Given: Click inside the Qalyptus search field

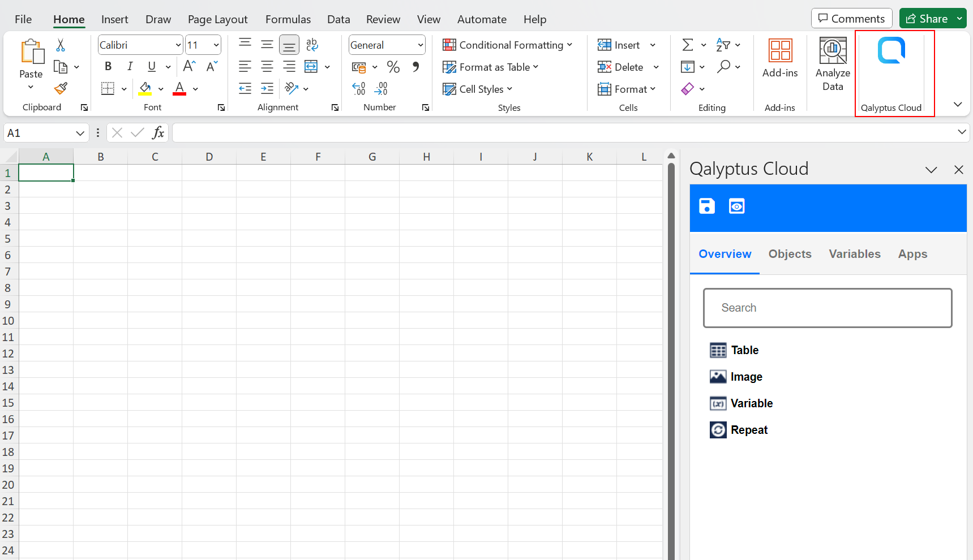Looking at the screenshot, I should click(827, 308).
